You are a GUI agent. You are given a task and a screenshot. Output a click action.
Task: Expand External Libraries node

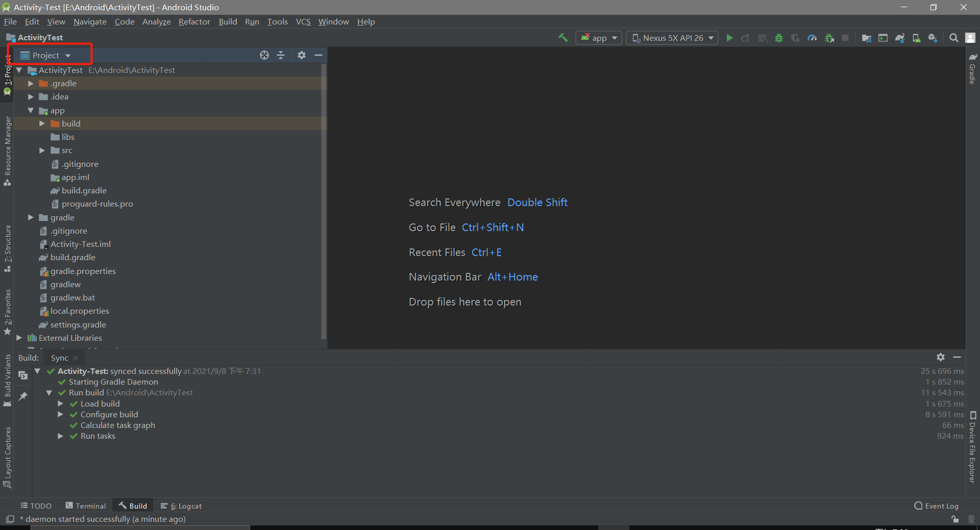click(19, 338)
